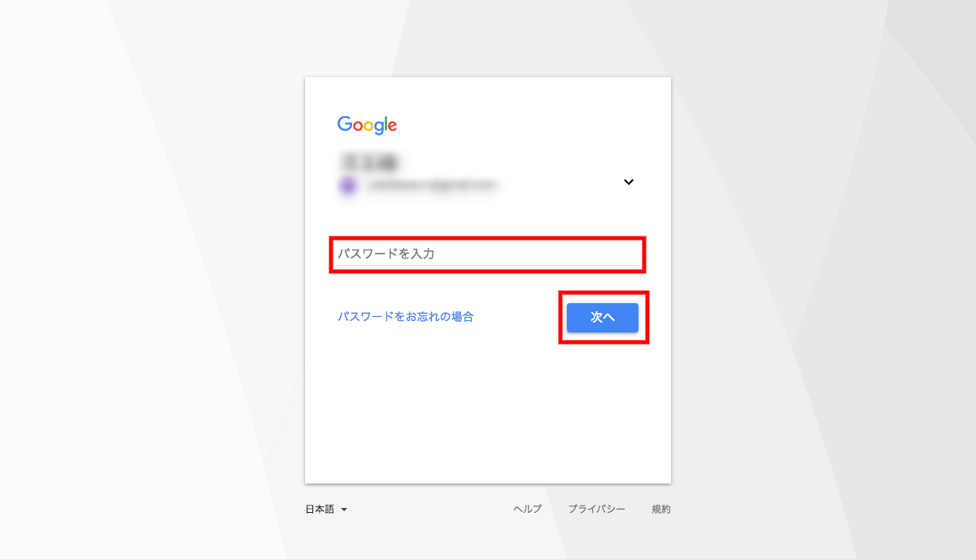Click the Google logo
Screen dimensions: 976x560
(367, 125)
